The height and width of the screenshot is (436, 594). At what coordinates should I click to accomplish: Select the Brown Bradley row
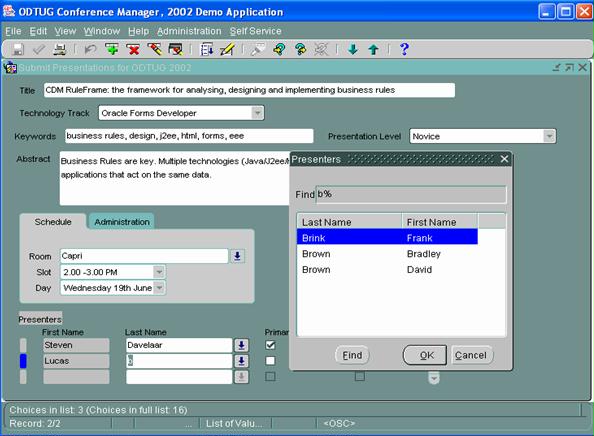pos(387,254)
